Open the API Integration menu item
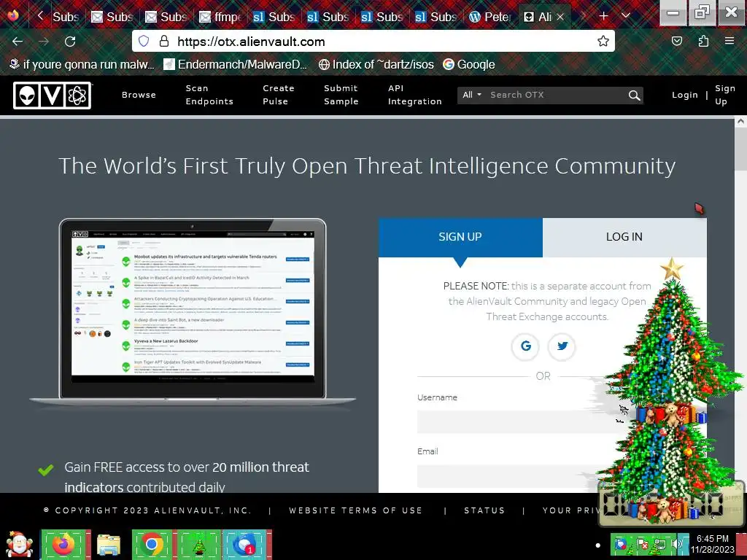This screenshot has height=560, width=747. (414, 95)
